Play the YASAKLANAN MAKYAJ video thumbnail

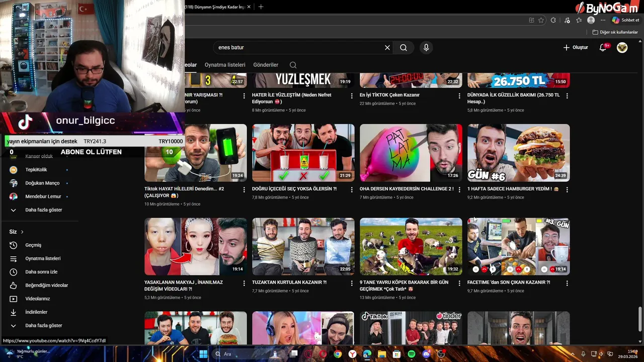click(196, 246)
